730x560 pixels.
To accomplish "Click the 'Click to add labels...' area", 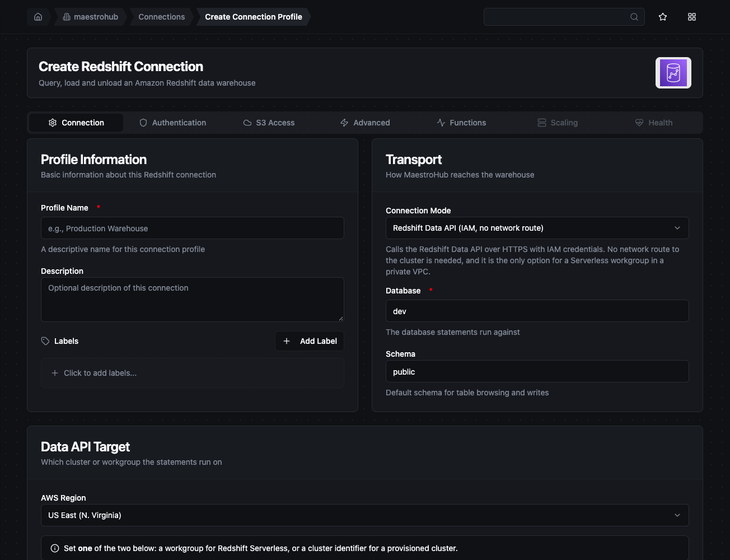I will pyautogui.click(x=193, y=373).
